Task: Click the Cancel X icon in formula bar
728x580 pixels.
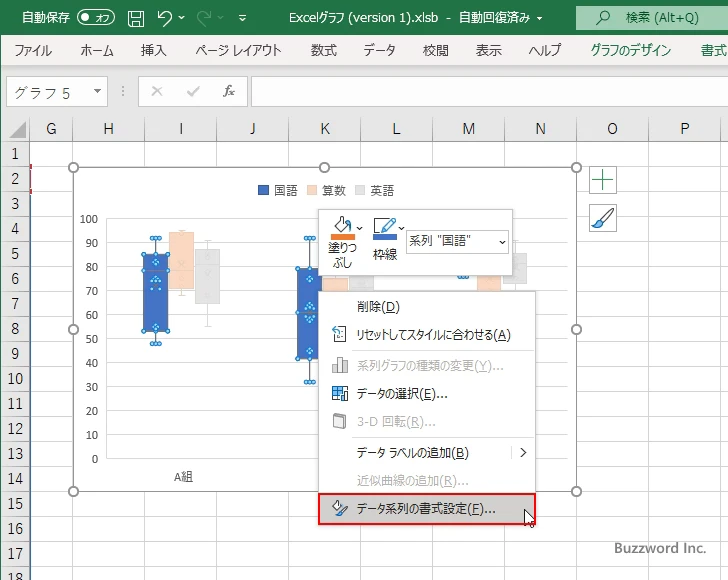Action: point(157,91)
